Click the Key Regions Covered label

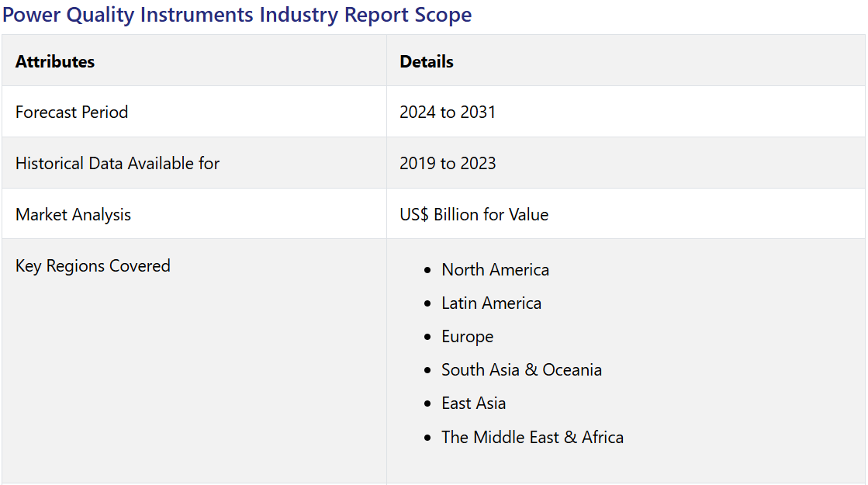pos(92,265)
